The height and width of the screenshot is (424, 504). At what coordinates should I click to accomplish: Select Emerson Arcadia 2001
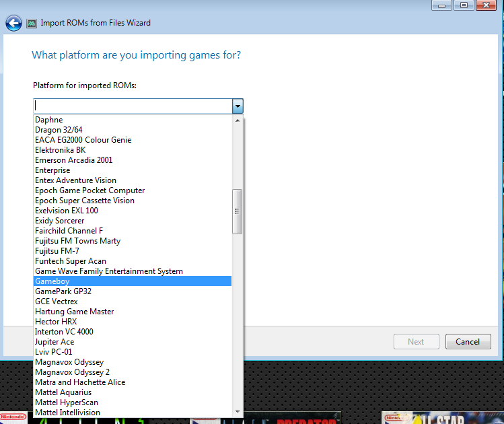[x=133, y=160]
